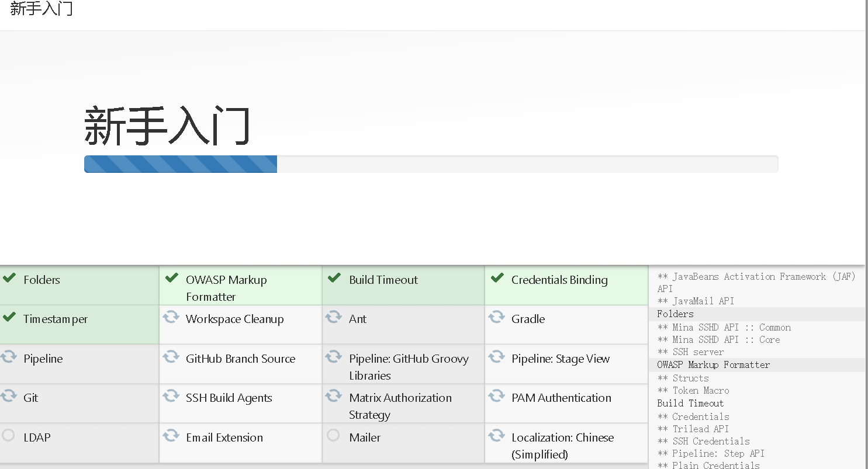Click the checkmark next to Credentials Binding
Image resolution: width=868 pixels, height=469 pixels.
point(497,278)
